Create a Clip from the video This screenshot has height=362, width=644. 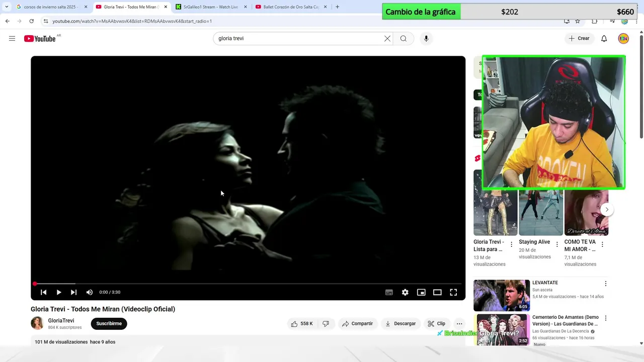[x=437, y=324]
